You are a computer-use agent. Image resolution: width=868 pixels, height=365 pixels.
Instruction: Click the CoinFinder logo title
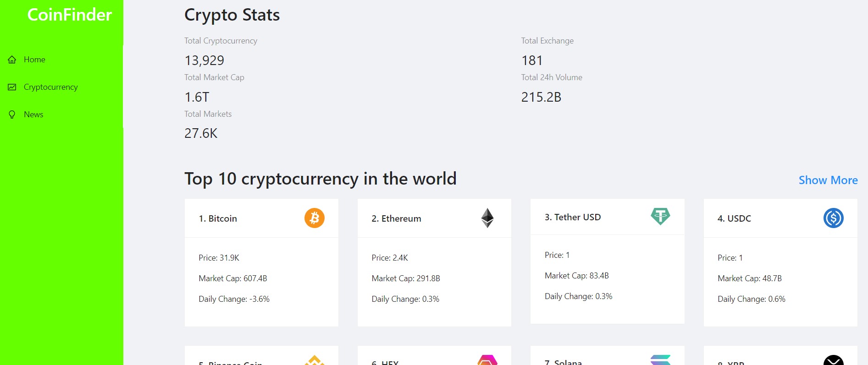70,15
